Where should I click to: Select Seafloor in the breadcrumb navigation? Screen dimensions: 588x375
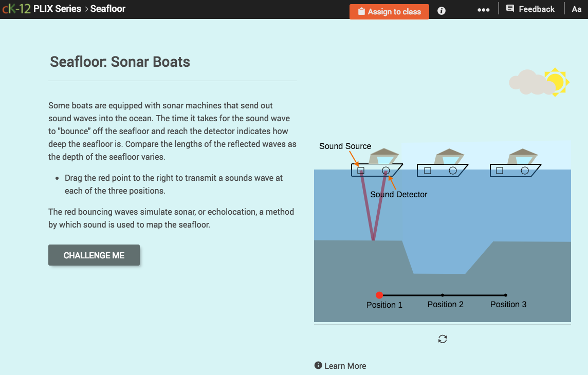click(107, 8)
